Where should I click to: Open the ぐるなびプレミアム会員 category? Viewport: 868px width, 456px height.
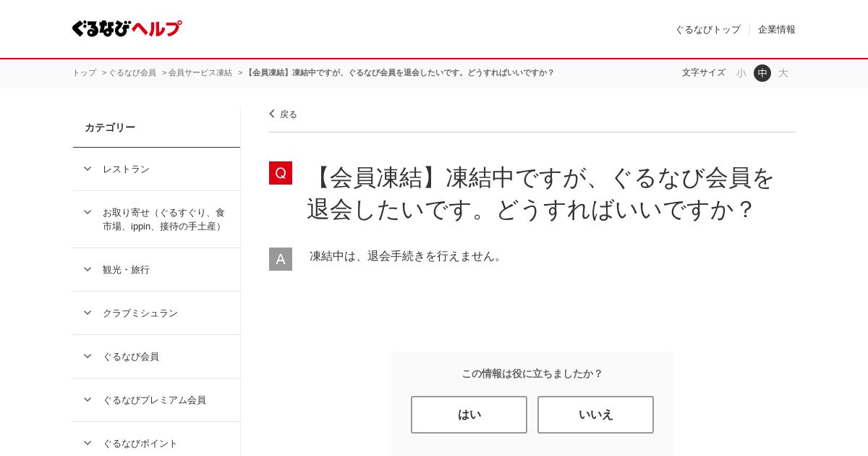pyautogui.click(x=154, y=400)
